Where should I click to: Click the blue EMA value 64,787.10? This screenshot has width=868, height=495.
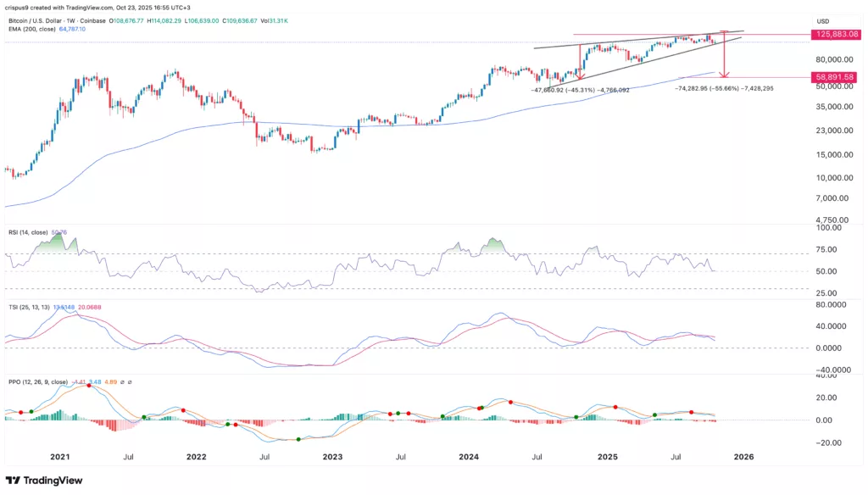[x=71, y=28]
